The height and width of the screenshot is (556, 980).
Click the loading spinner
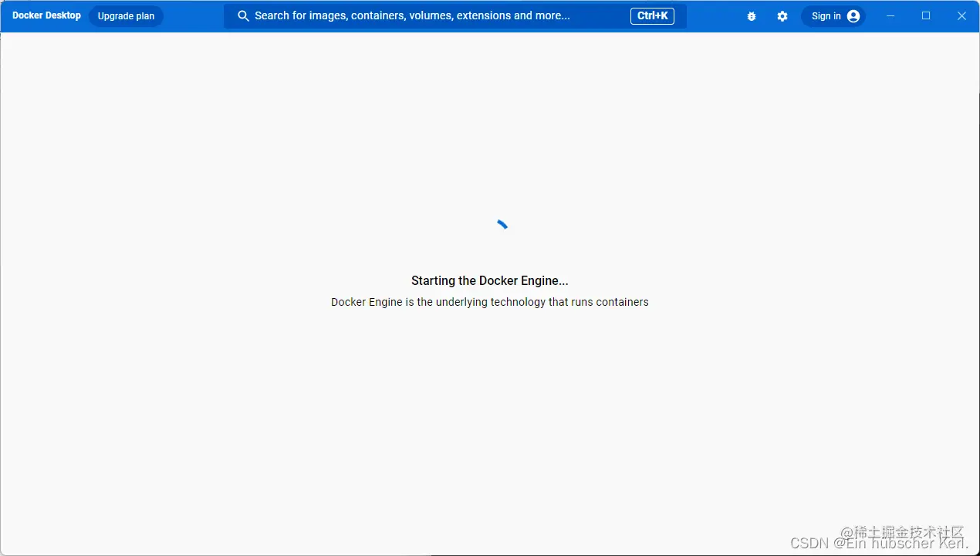click(x=502, y=225)
